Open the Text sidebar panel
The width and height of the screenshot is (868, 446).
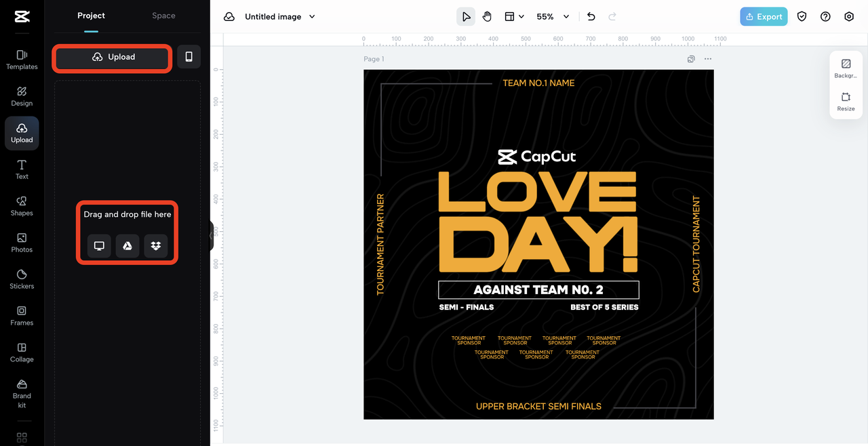(22, 169)
